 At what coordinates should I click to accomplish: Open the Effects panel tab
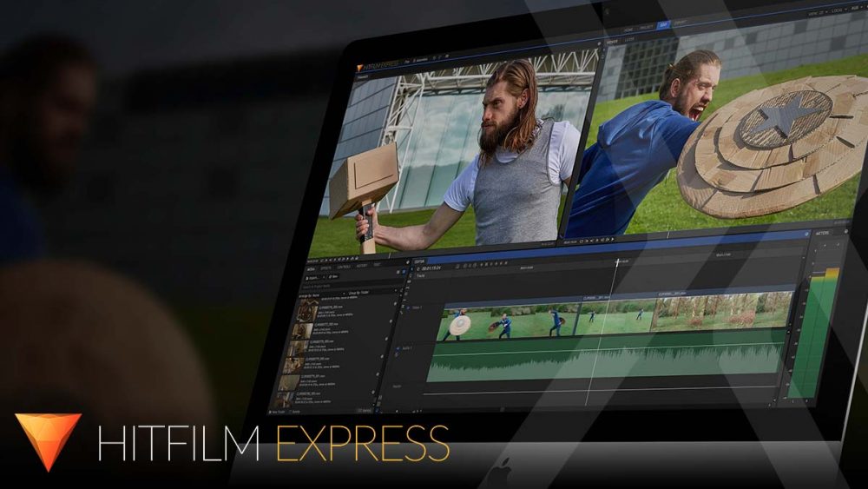coord(326,268)
